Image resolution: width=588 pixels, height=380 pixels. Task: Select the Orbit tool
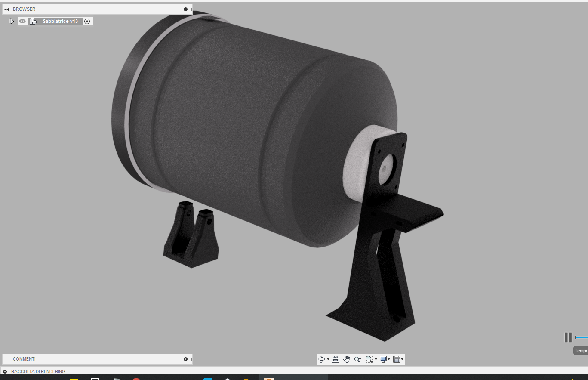click(321, 359)
